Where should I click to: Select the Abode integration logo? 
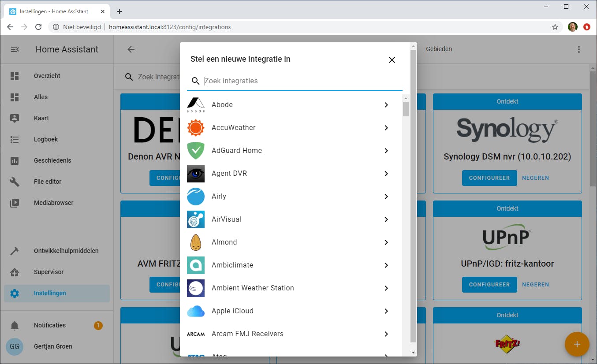coord(196,105)
